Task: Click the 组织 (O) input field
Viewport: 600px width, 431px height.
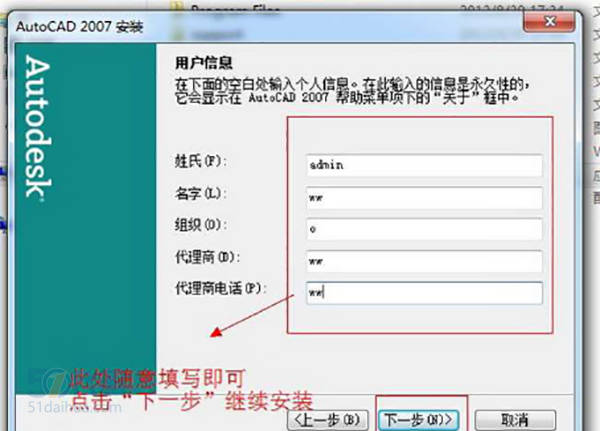Action: (x=424, y=229)
